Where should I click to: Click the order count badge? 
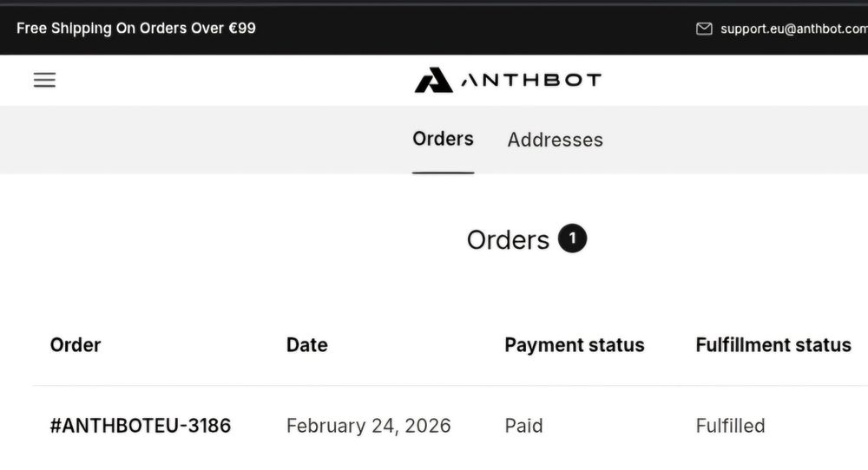pos(572,238)
